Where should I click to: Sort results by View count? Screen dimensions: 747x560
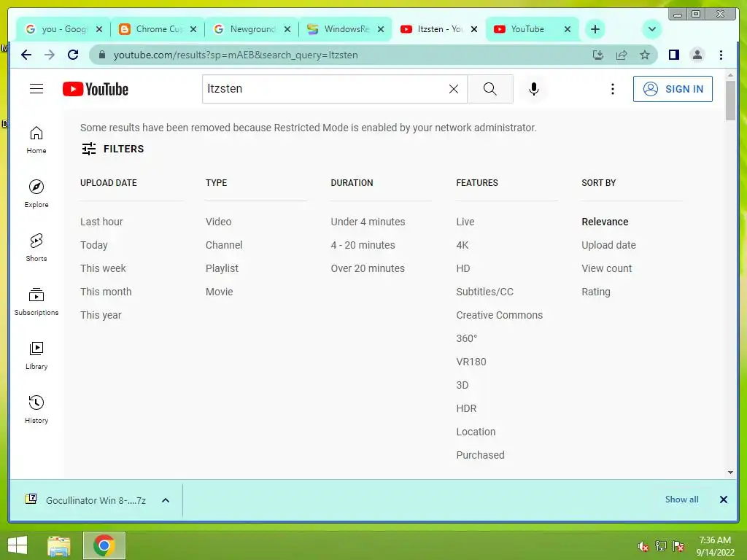pos(606,268)
